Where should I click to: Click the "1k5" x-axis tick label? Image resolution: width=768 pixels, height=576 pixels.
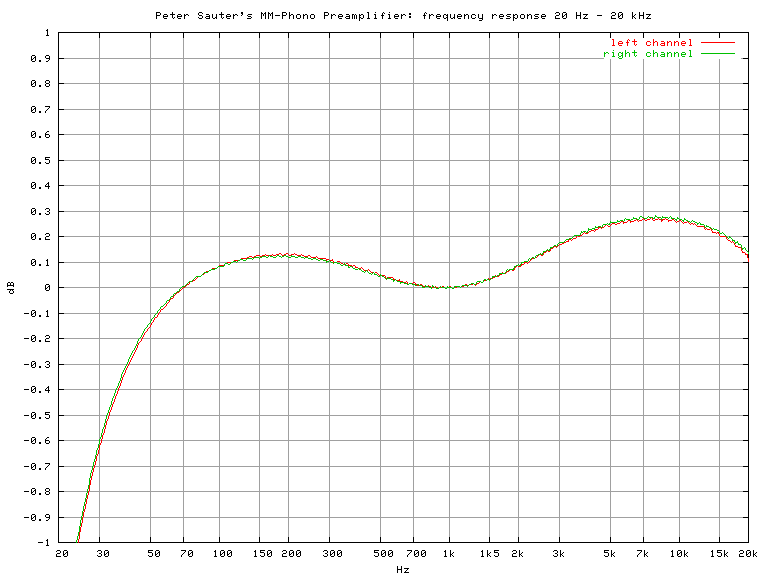pyautogui.click(x=489, y=553)
